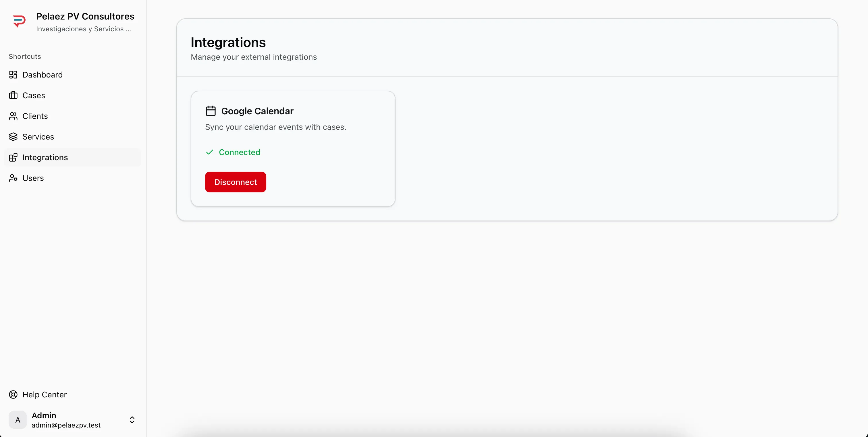
Task: Navigate to Cases from the sidebar
Action: point(33,95)
